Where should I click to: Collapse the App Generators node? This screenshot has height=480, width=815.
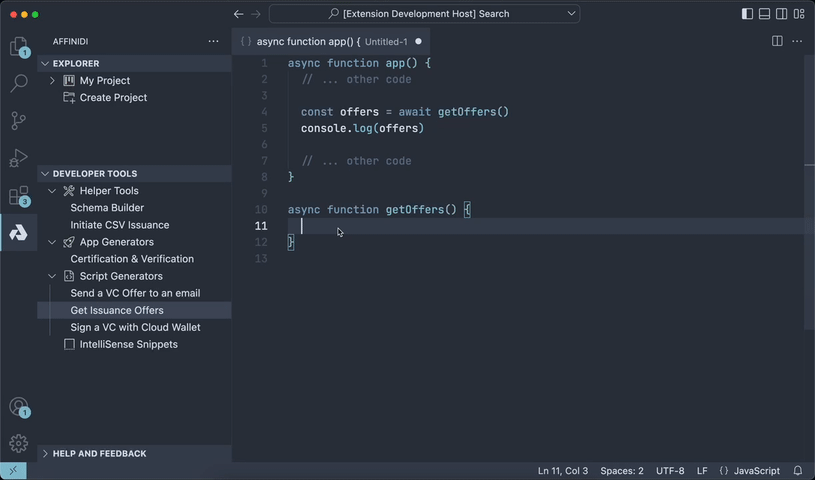(52, 242)
